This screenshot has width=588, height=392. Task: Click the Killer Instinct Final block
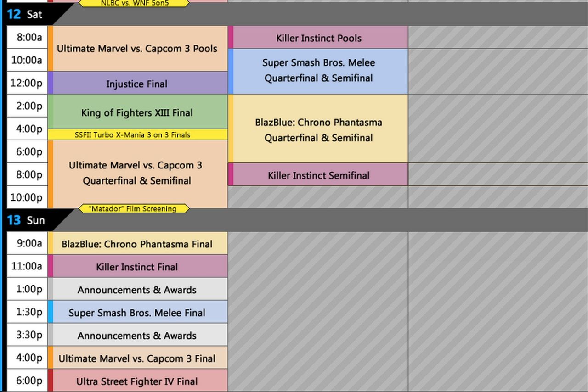[x=137, y=267]
